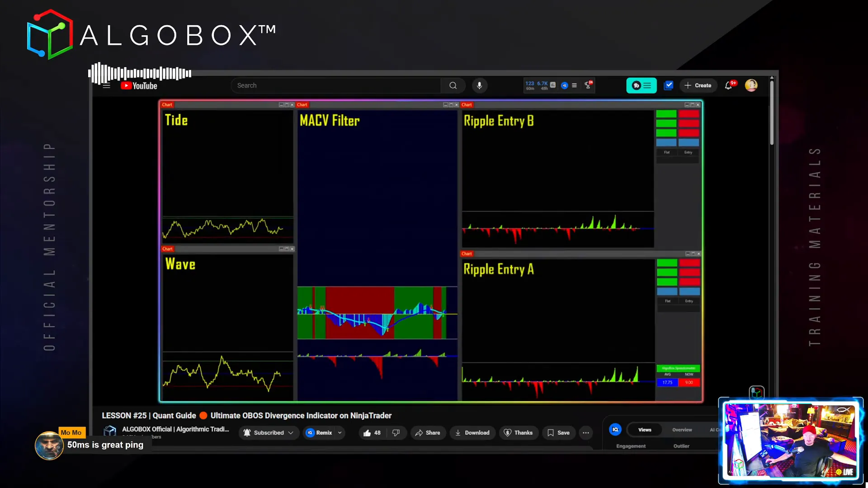Open the account avatar menu
Image resolution: width=868 pixels, height=488 pixels.
[x=751, y=85]
